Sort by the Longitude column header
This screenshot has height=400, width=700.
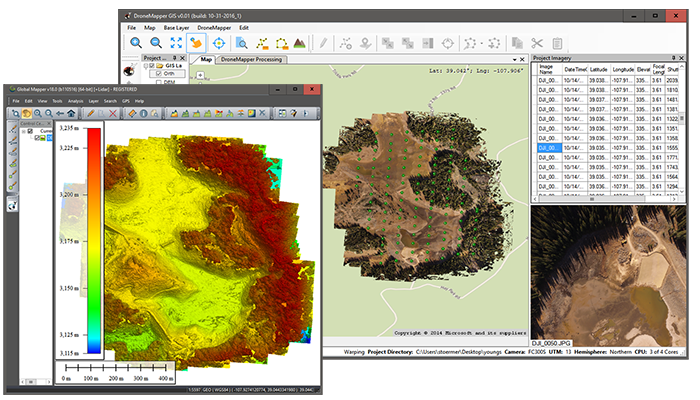[x=623, y=69]
